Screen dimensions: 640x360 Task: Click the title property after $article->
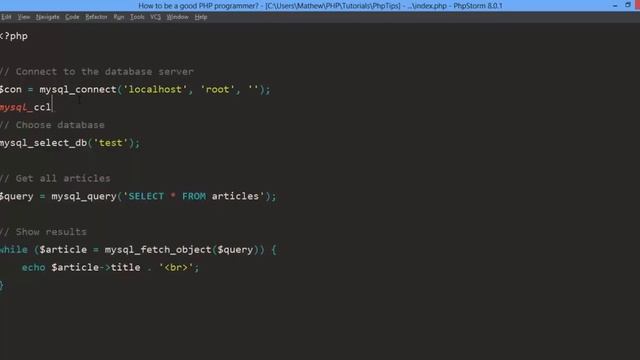click(x=125, y=268)
